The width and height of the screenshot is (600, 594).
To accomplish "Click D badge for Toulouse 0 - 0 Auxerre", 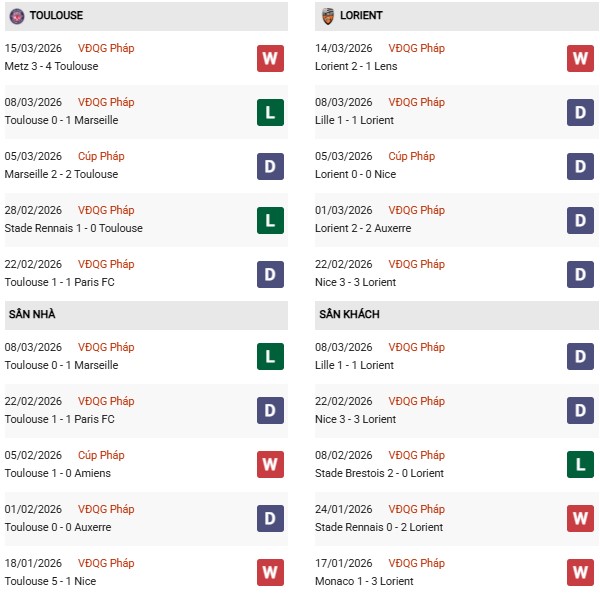I will [x=270, y=519].
